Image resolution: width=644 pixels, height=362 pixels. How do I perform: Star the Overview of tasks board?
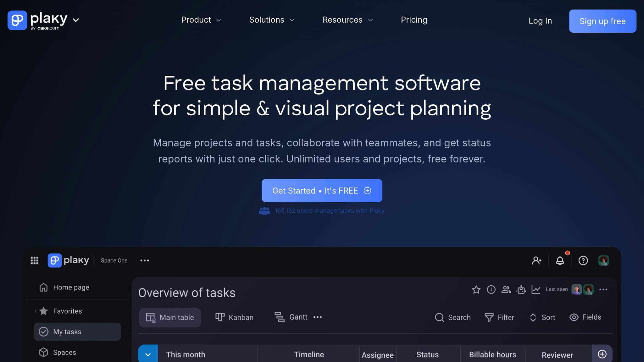click(x=476, y=289)
